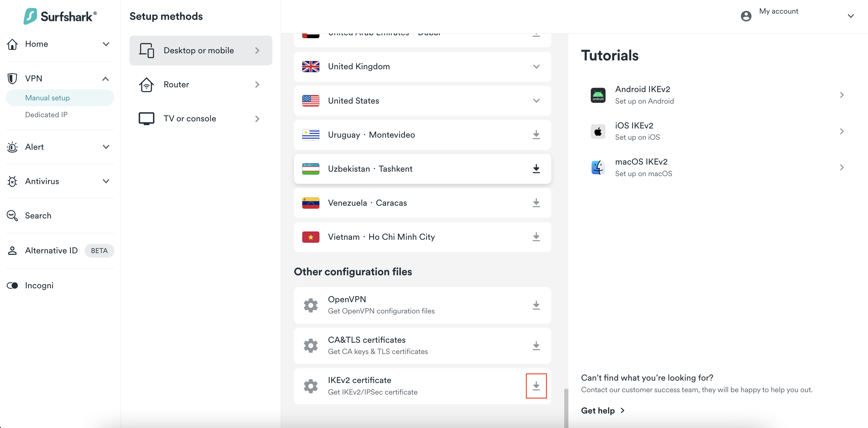This screenshot has height=428, width=868.
Task: Click the OpenVPN gear icon
Action: [x=311, y=305]
